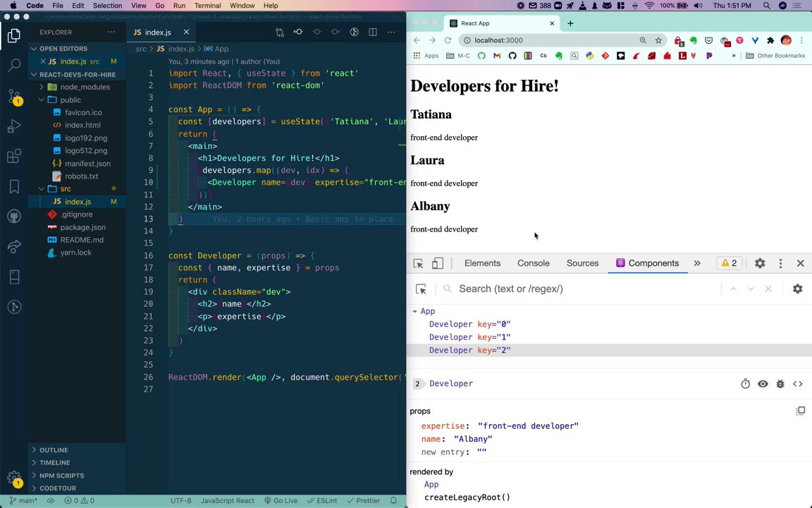Open DevTools three-dot customize menu
This screenshot has height=508, width=812.
(780, 263)
